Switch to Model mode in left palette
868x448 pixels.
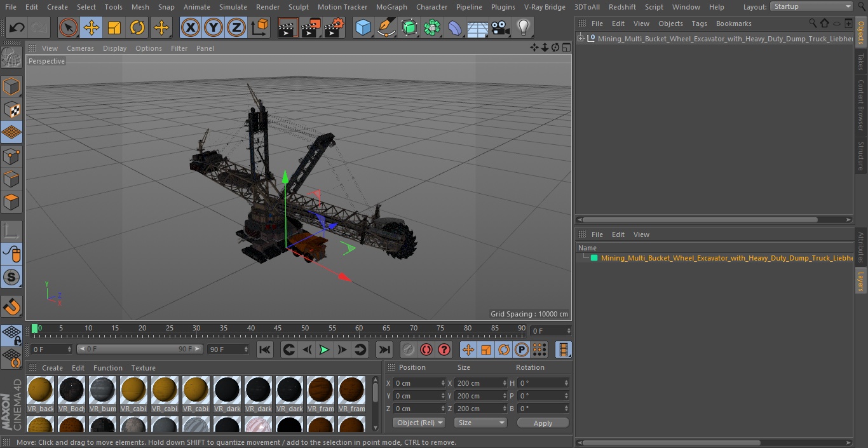[11, 86]
